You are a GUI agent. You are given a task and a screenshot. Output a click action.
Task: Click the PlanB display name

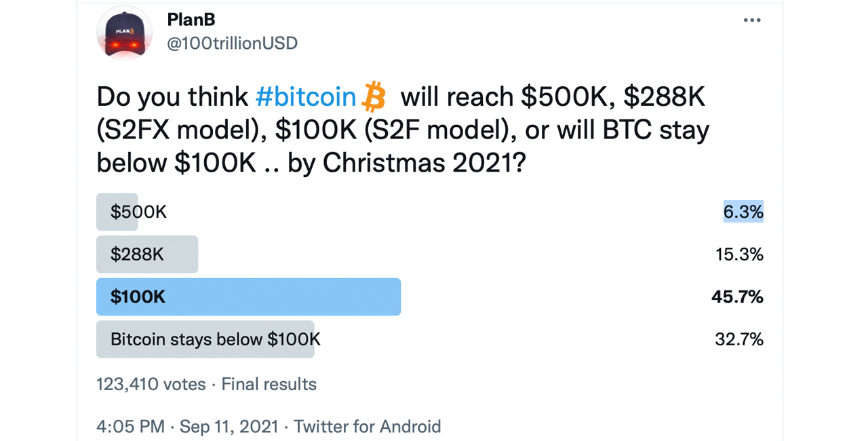click(x=191, y=19)
